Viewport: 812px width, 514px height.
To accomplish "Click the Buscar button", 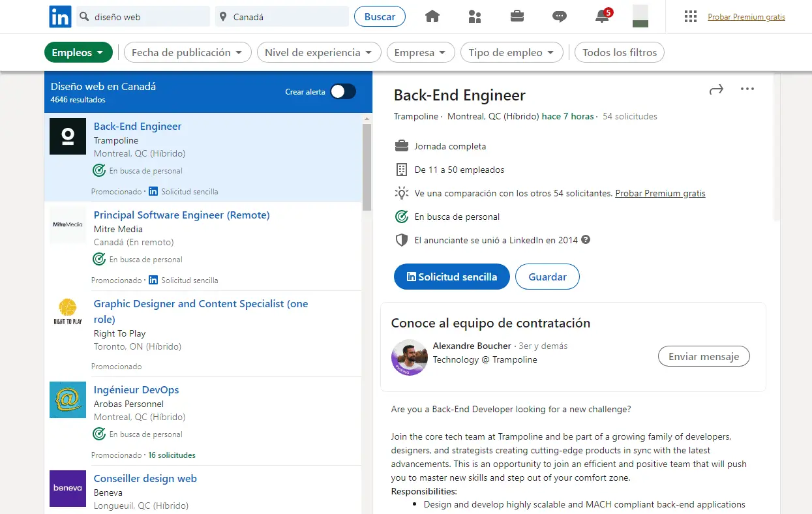I will click(380, 17).
